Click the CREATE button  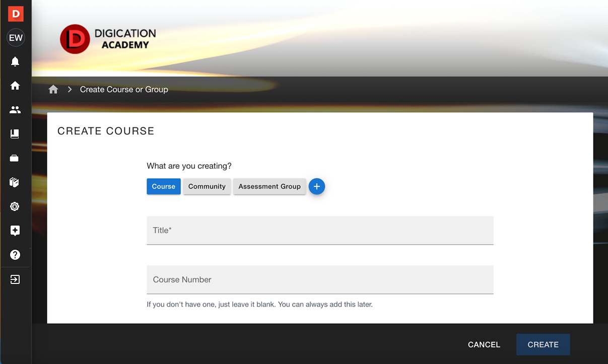[x=543, y=345]
